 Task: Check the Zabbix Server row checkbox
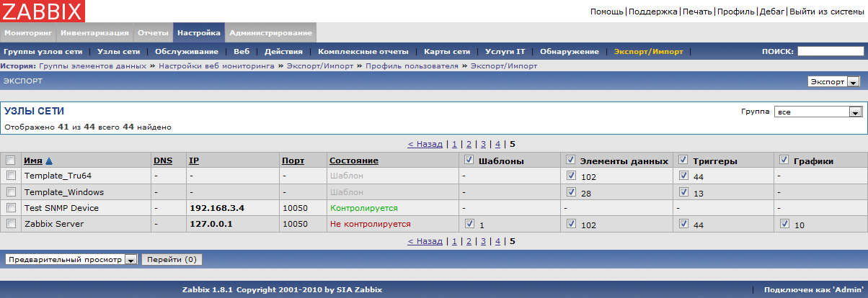11,224
